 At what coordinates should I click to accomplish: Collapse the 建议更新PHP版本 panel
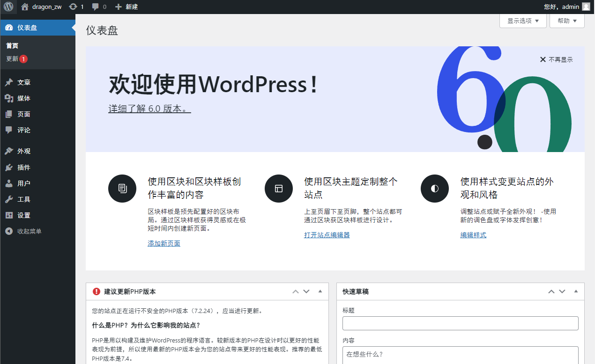[x=320, y=291]
